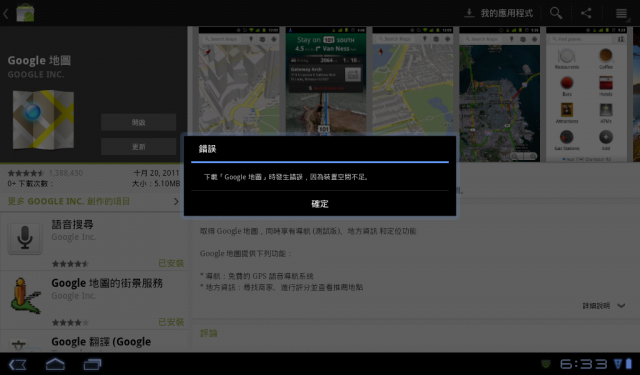Tap the green notification icon left of clock
Screen dimensions: 640x375
(x=546, y=364)
